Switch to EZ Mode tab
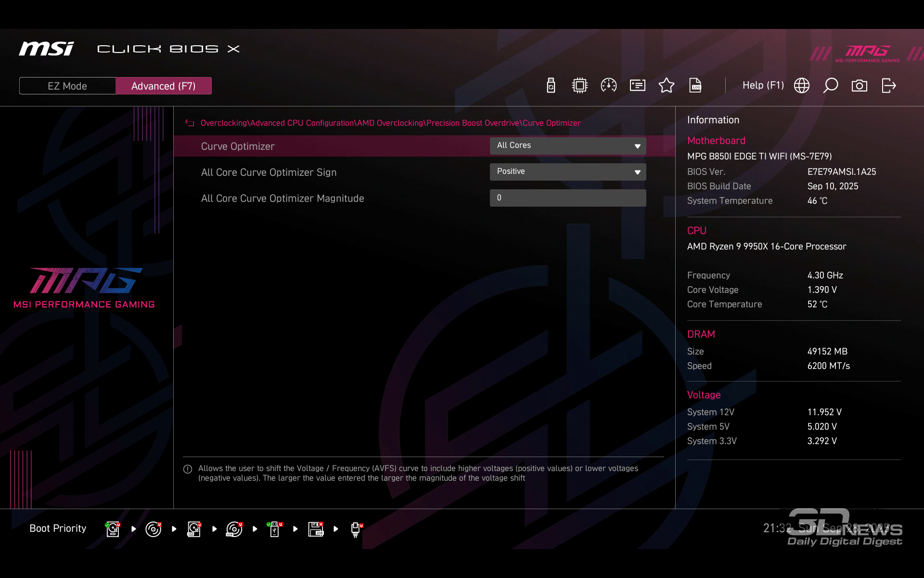The image size is (924, 578). click(x=67, y=86)
